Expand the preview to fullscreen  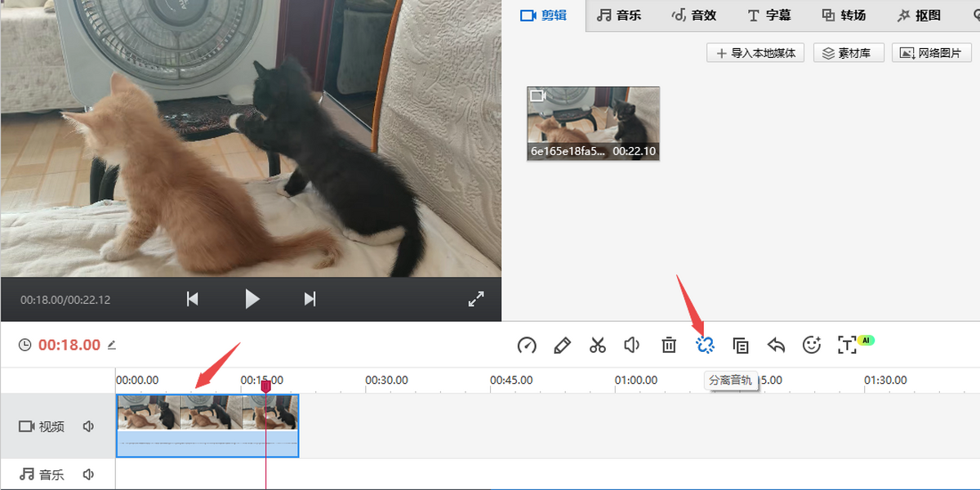[476, 299]
